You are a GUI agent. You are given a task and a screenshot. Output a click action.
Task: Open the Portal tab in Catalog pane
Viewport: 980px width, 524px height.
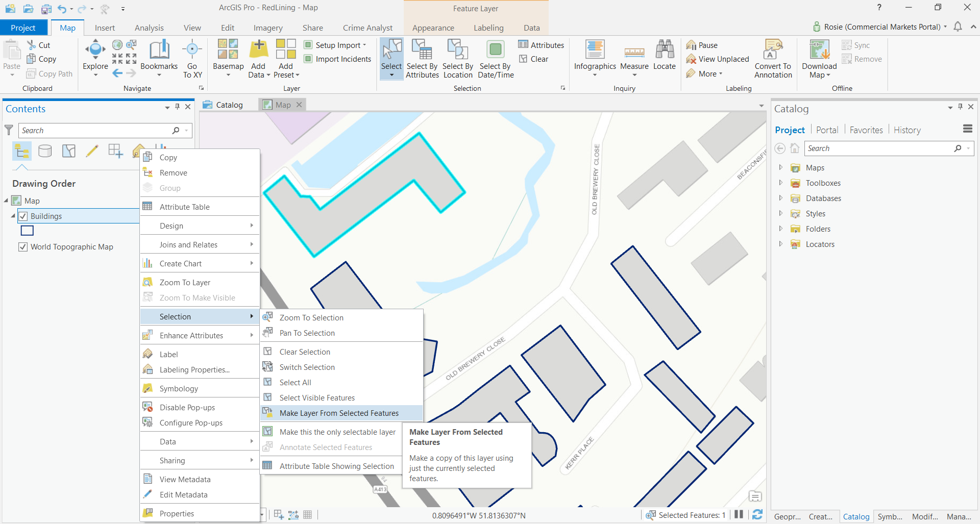click(x=827, y=130)
